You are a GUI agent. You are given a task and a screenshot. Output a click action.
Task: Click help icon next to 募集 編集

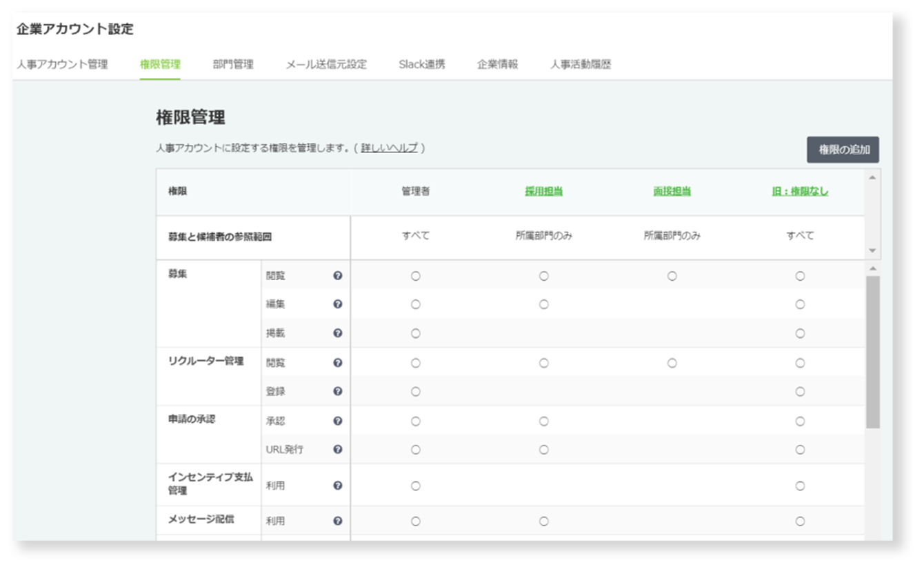(338, 304)
